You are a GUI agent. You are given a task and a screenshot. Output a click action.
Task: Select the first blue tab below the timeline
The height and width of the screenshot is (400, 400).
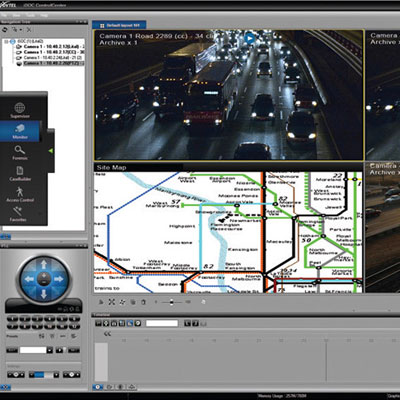pyautogui.click(x=98, y=387)
